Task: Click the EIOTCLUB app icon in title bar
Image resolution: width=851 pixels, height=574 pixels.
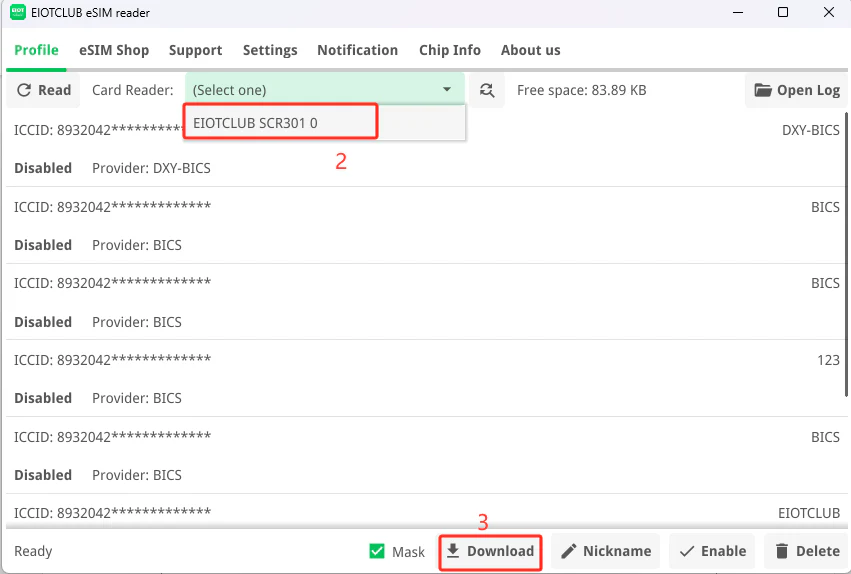Action: pos(18,12)
